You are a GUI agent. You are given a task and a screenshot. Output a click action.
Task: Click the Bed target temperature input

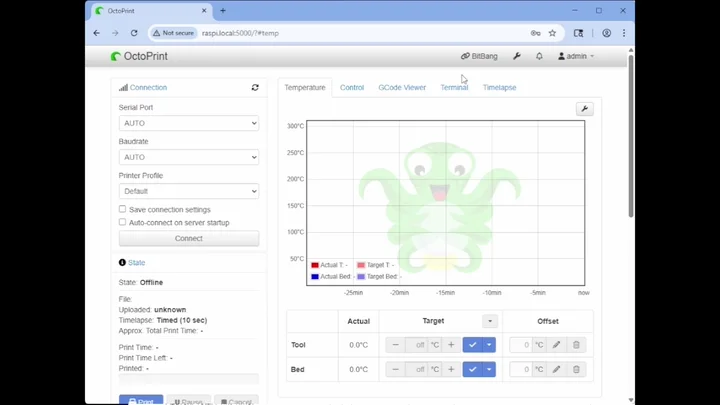point(416,369)
